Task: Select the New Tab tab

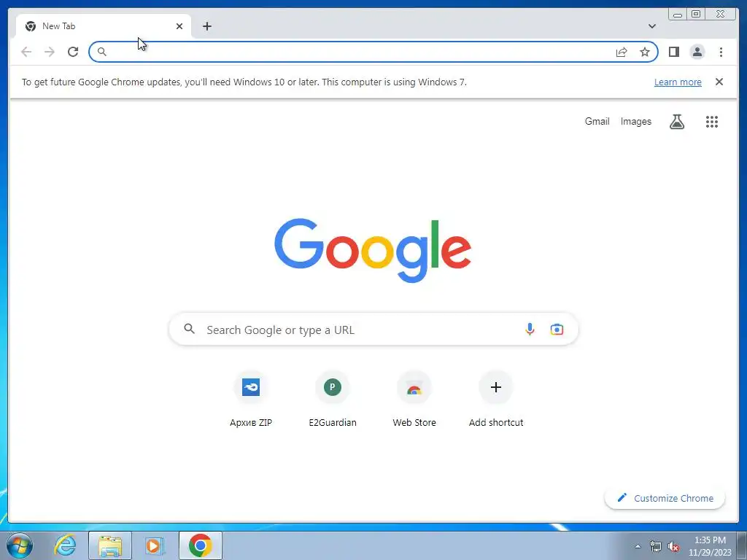Action: pyautogui.click(x=104, y=26)
